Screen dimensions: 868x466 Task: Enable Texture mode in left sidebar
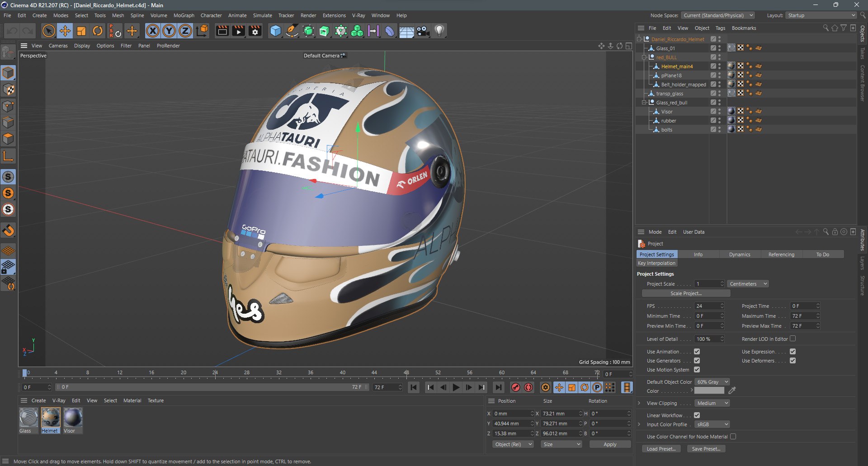tap(9, 89)
